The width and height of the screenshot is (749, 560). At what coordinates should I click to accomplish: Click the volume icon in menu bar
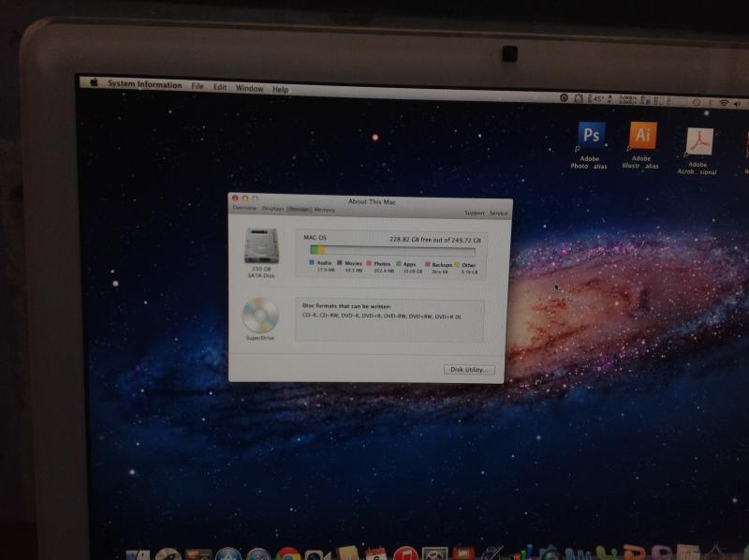coord(737,104)
